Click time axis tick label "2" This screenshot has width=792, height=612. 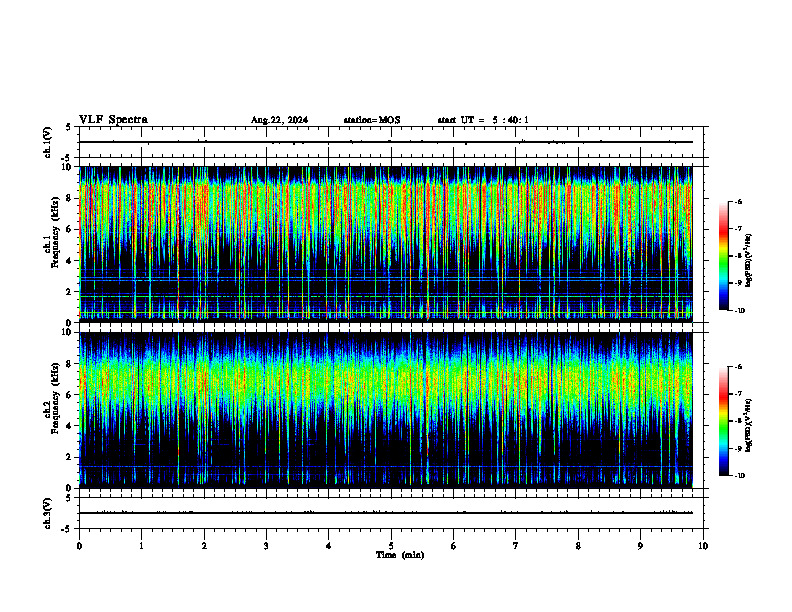(204, 546)
